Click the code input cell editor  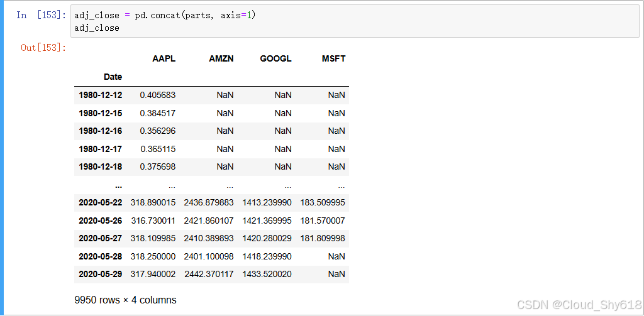[355, 21]
